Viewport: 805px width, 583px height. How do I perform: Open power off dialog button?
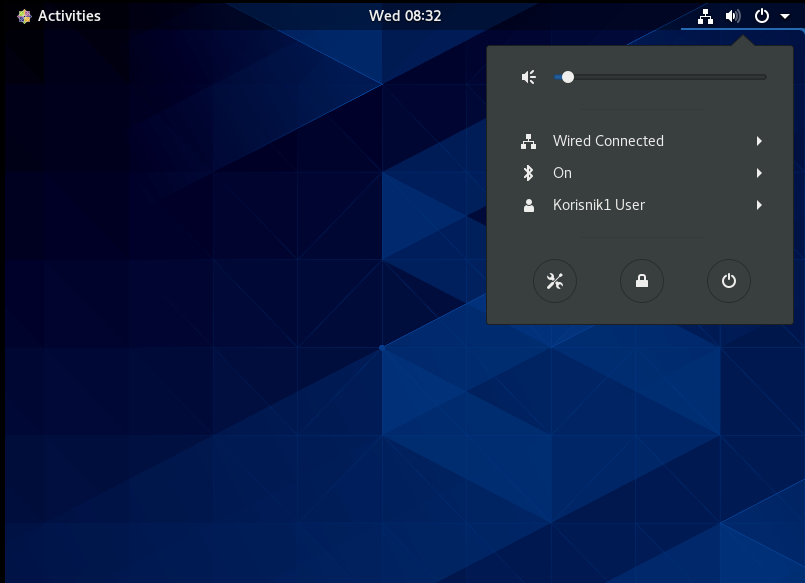pyautogui.click(x=729, y=281)
